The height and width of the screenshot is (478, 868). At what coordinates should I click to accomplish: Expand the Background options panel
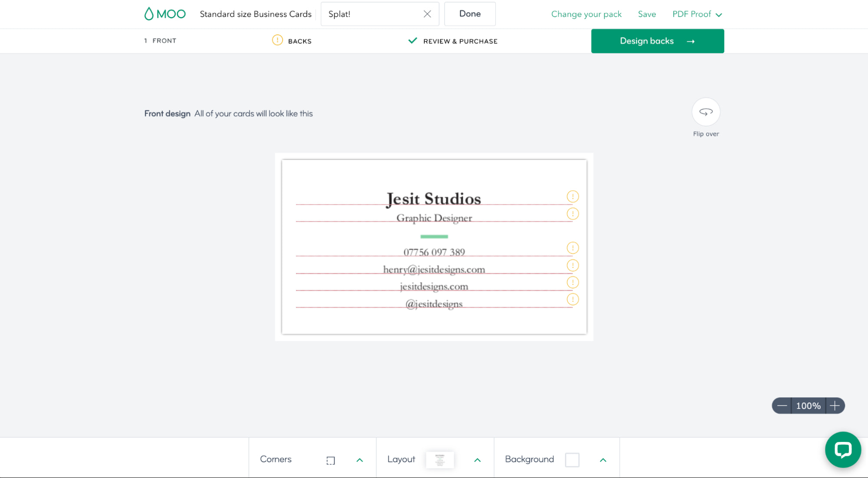(x=603, y=460)
